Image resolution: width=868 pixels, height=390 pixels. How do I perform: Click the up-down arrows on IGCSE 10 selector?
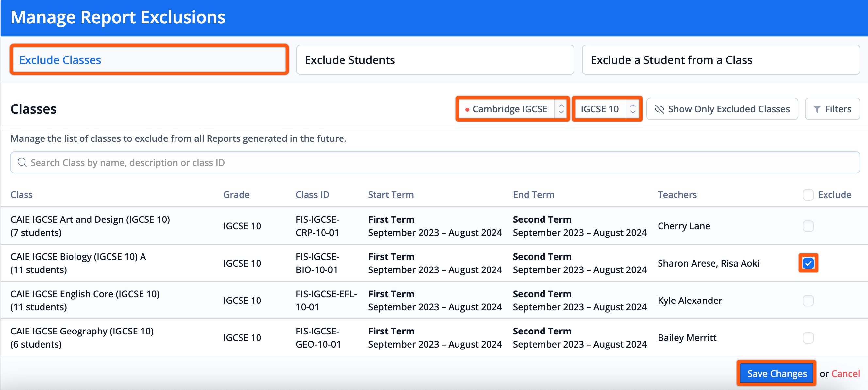point(633,109)
